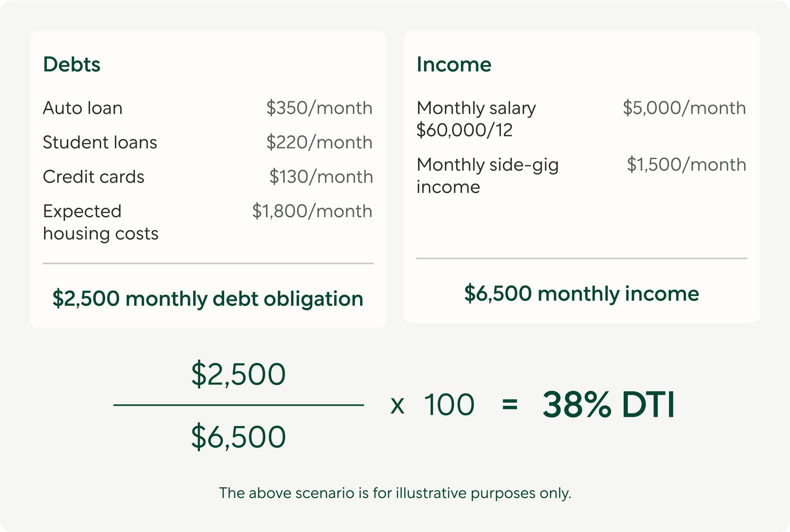Click the $350/month auto loan amount
Viewport: 790px width, 532px height.
point(319,108)
